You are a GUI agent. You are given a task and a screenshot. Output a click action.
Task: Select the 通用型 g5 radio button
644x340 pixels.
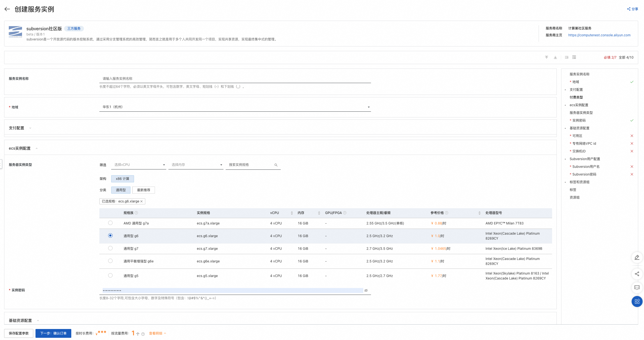click(110, 275)
